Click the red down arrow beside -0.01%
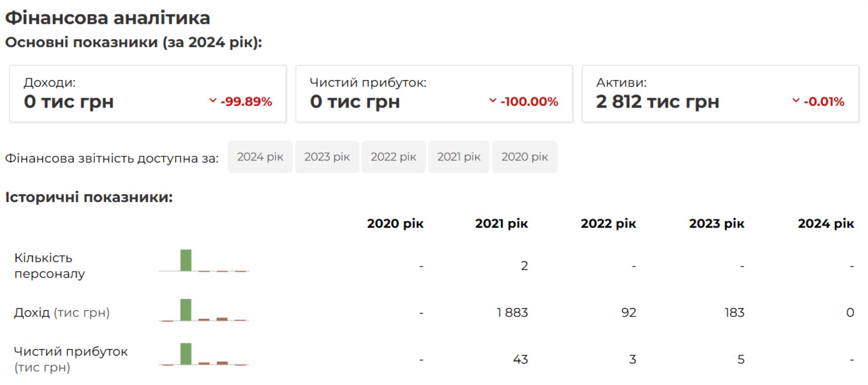Image resolution: width=868 pixels, height=385 pixels. pos(796,101)
